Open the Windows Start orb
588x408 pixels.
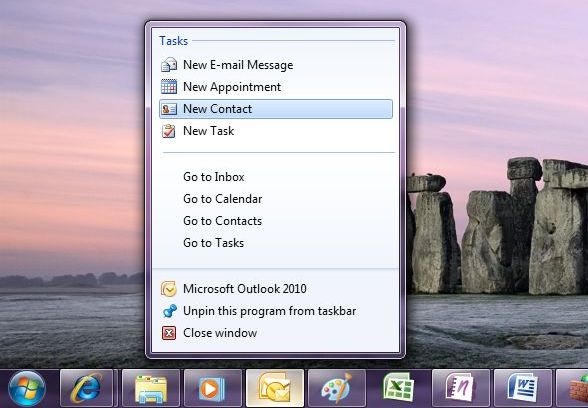[x=27, y=388]
